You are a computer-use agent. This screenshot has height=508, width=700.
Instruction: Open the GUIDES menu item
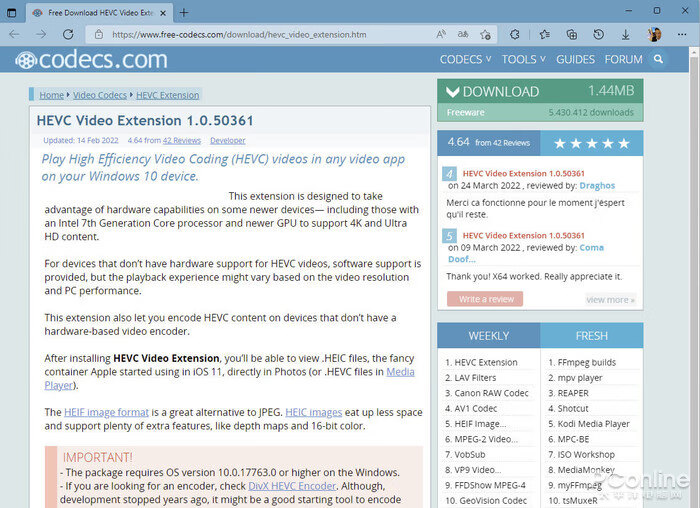575,59
